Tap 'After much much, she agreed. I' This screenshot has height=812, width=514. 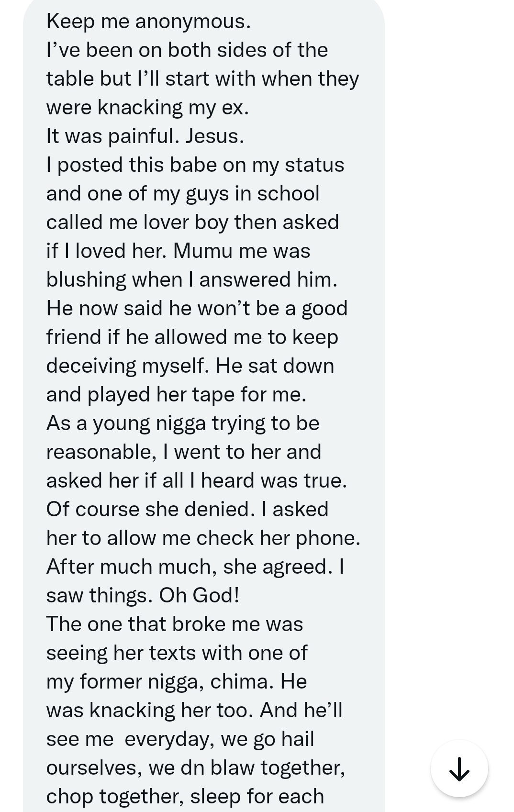(195, 567)
